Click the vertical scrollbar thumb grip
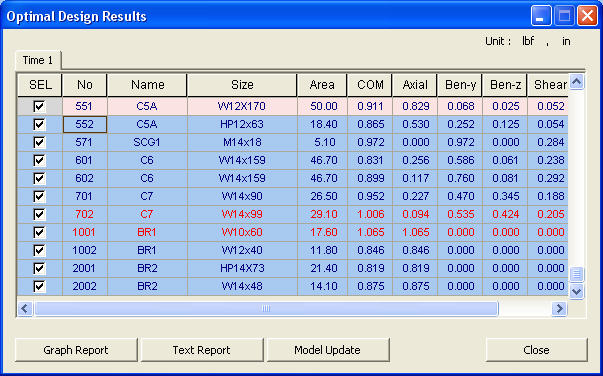Screen dimensions: 603x376 pyautogui.click(x=576, y=275)
